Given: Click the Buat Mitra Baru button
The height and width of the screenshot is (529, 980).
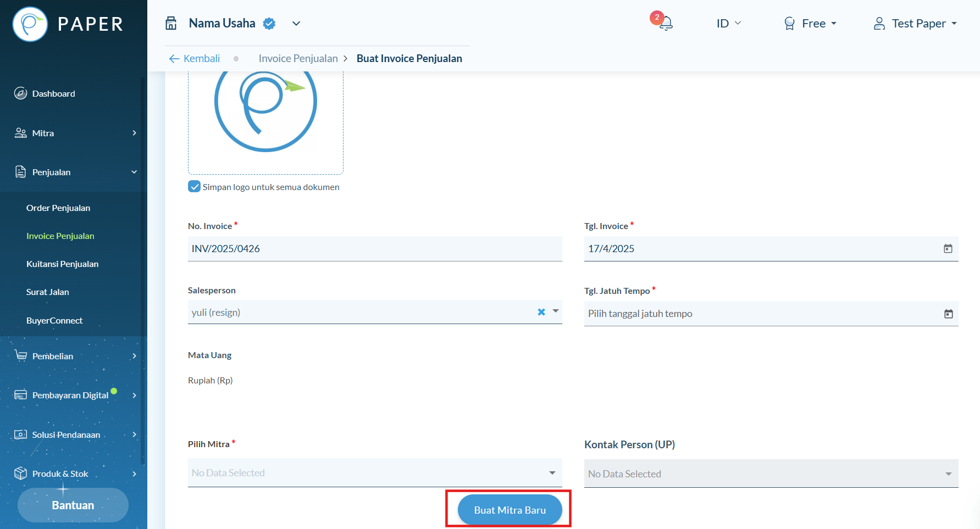Looking at the screenshot, I should 510,510.
